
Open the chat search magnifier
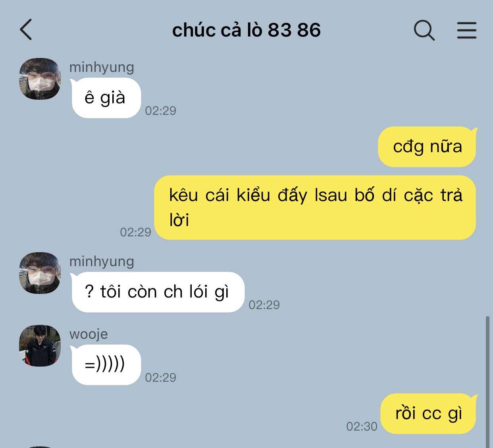[x=424, y=30]
